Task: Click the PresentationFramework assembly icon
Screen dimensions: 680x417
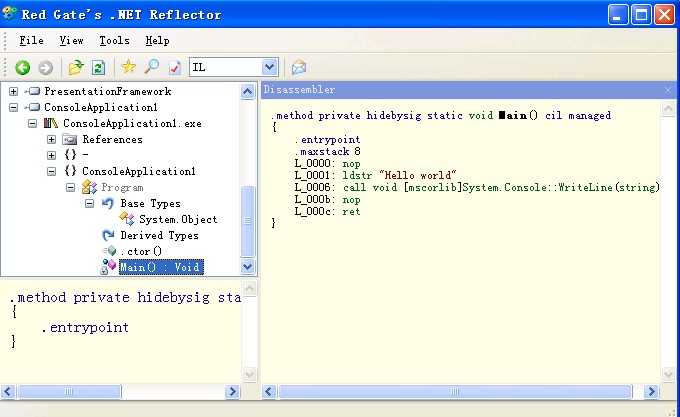Action: (x=33, y=91)
